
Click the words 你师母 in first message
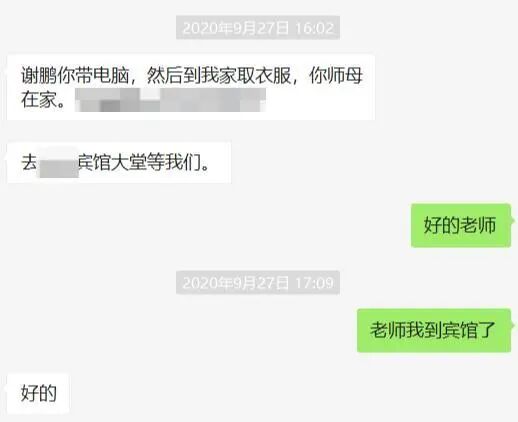click(x=336, y=76)
